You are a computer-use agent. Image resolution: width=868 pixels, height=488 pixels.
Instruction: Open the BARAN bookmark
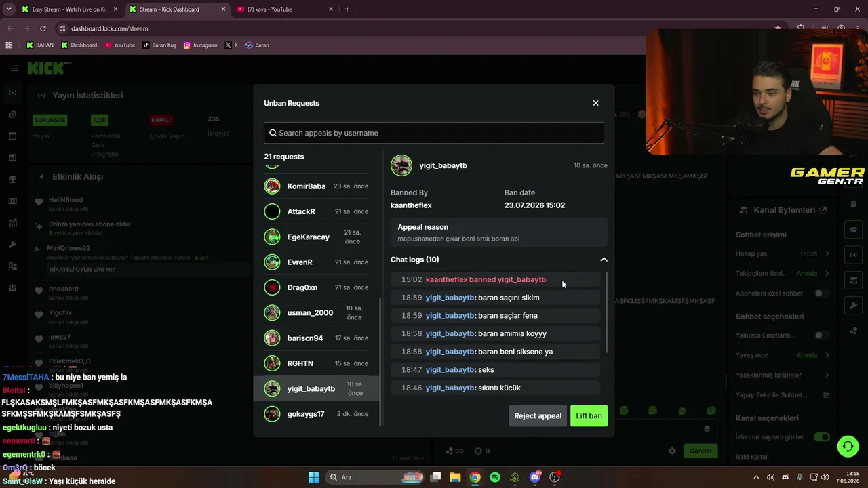pos(39,45)
